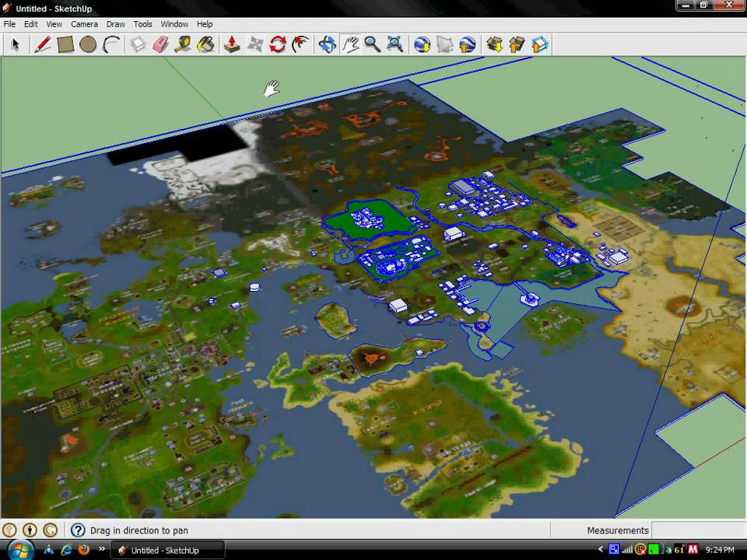The height and width of the screenshot is (560, 747).
Task: Open the Windows Start orb
Action: (20, 550)
